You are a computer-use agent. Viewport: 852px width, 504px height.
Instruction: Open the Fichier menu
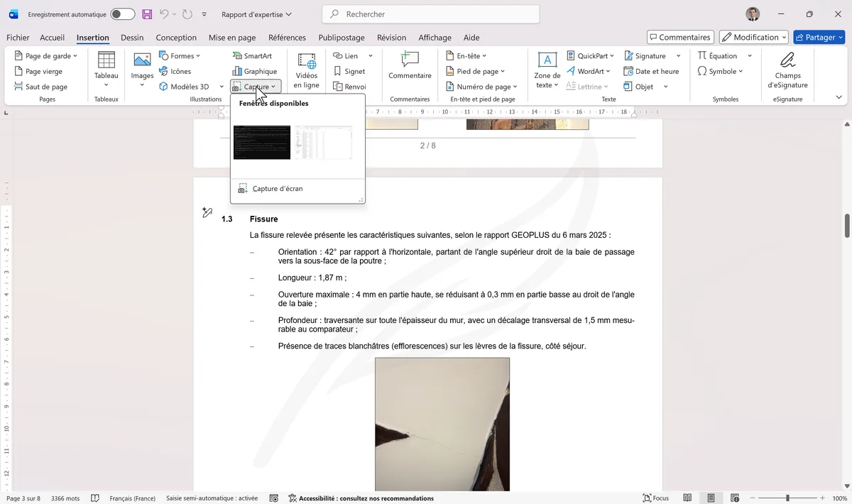17,38
